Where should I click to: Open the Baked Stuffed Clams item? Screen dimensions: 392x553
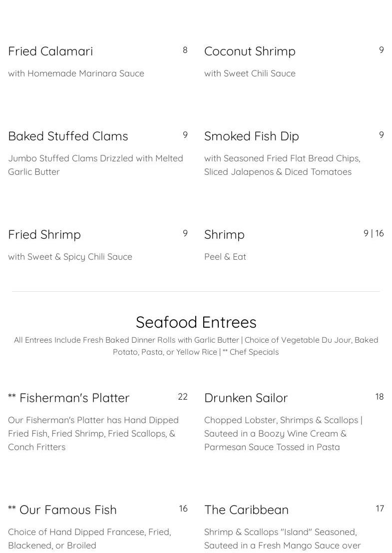(68, 136)
